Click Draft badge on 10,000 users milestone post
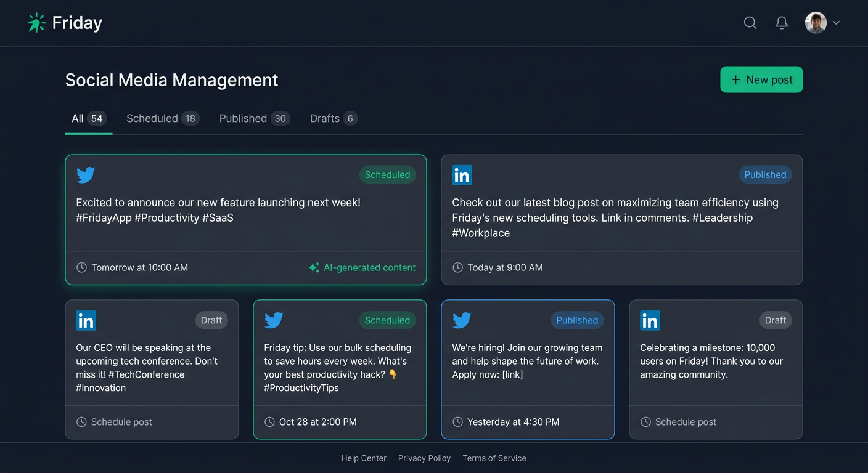This screenshot has height=473, width=868. pos(776,320)
